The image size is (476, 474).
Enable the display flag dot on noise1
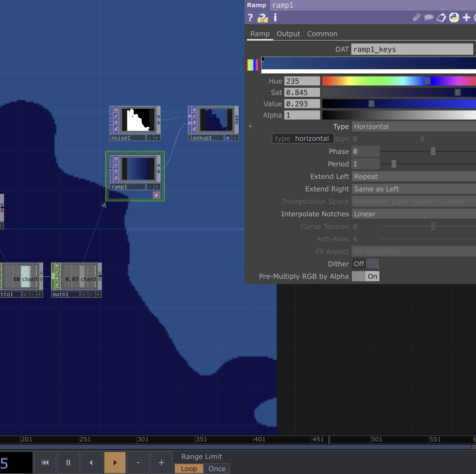pos(150,138)
